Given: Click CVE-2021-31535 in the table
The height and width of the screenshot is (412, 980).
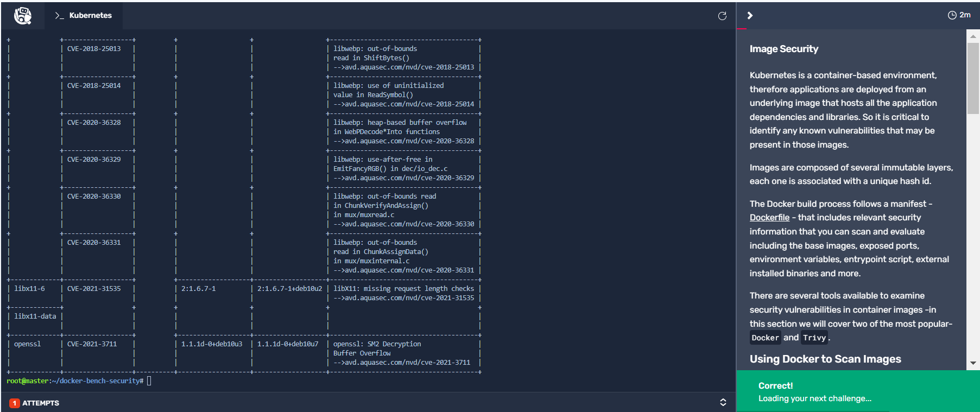Looking at the screenshot, I should coord(94,289).
